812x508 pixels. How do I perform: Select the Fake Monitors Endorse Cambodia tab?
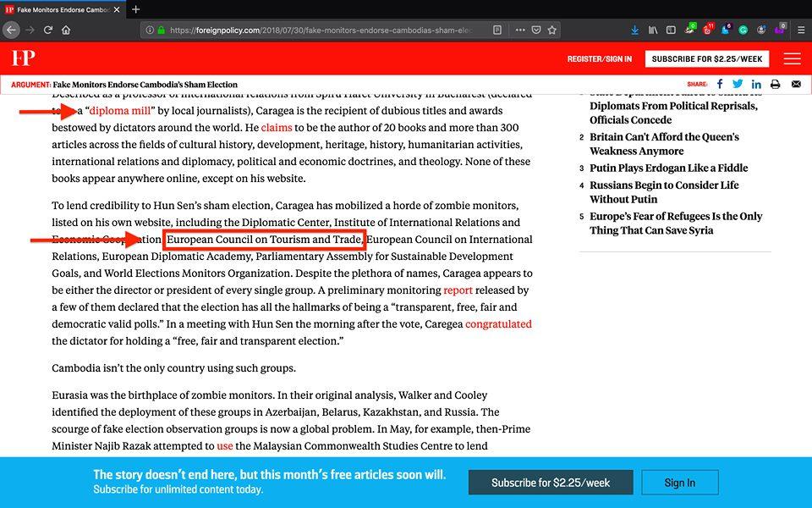click(63, 9)
